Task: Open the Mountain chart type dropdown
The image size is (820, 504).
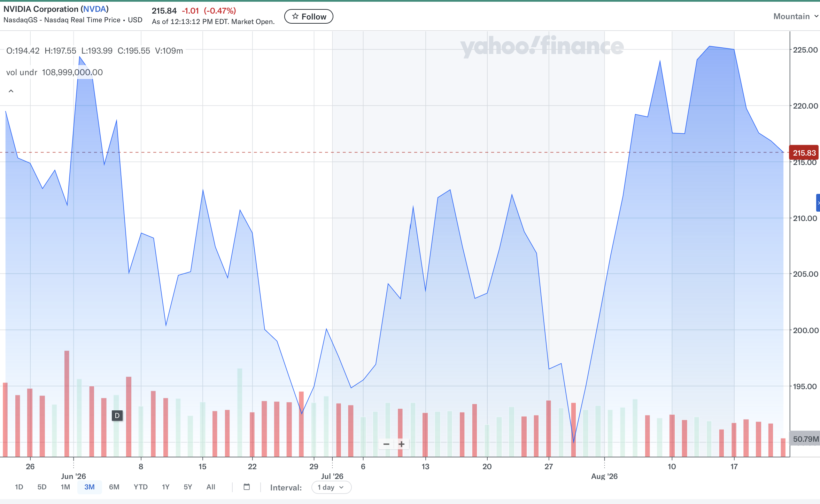Action: click(796, 16)
